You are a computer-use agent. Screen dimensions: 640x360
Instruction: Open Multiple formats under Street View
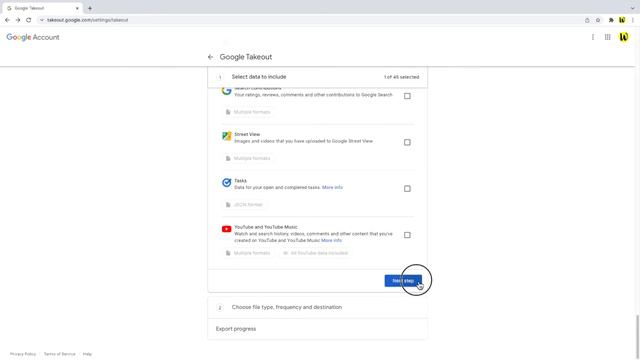pos(248,158)
